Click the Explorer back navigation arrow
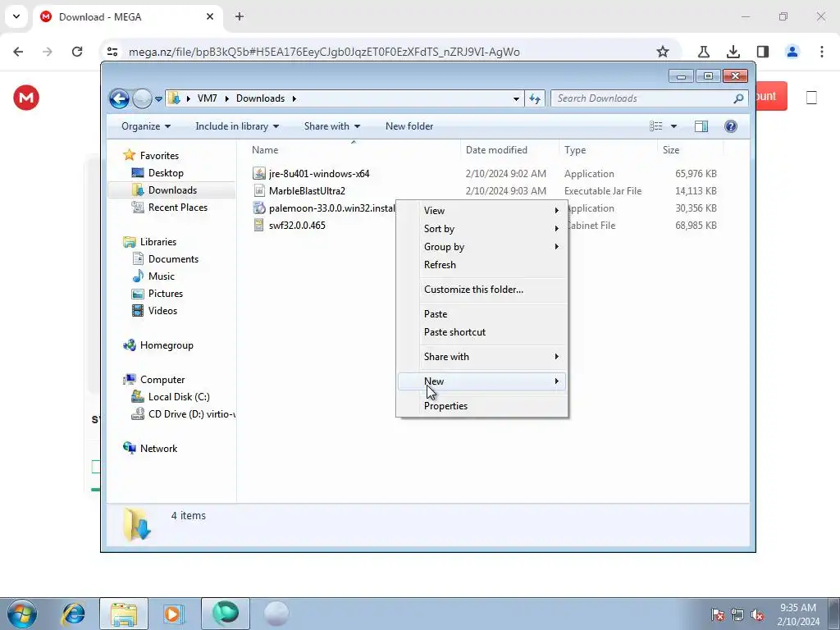Image resolution: width=840 pixels, height=630 pixels. tap(119, 98)
